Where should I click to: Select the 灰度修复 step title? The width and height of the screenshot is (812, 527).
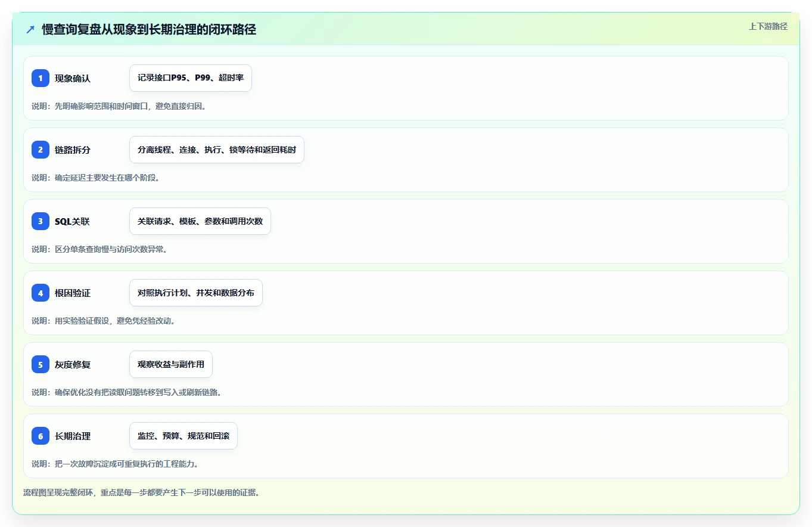click(73, 364)
